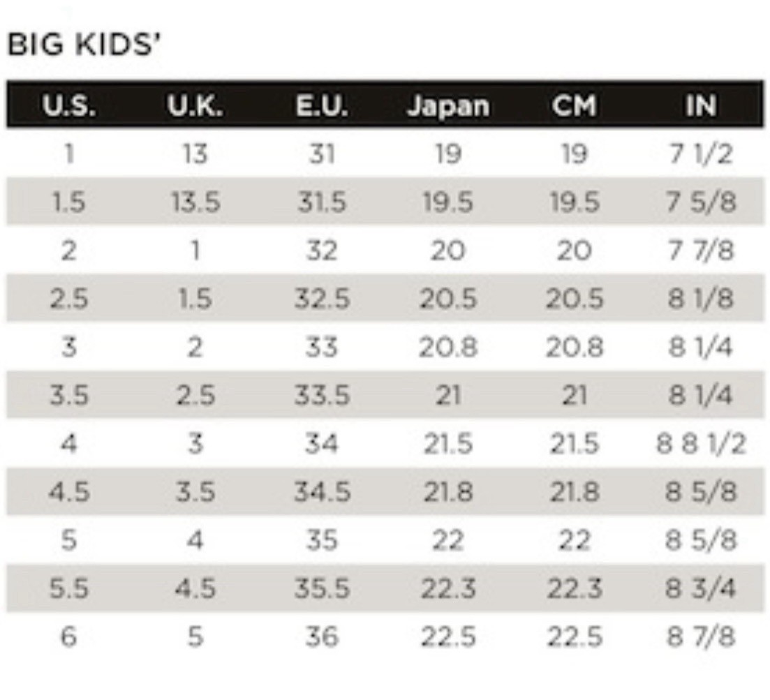
Task: Click the 8 3/4 inch value
Action: coord(701,588)
